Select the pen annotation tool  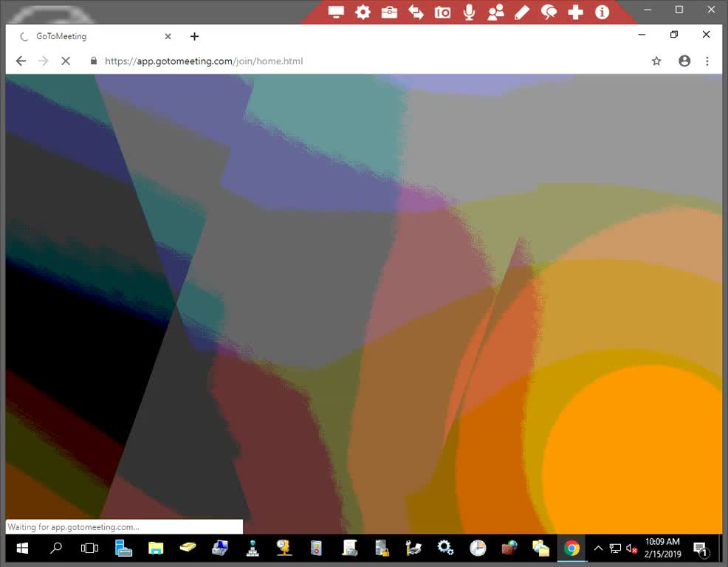[x=522, y=12]
